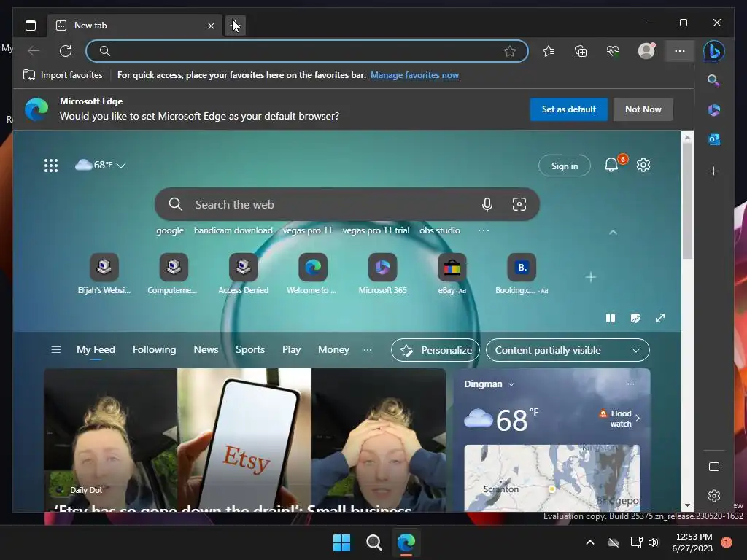Open the app launcher grid
Image resolution: width=747 pixels, height=560 pixels.
point(51,166)
